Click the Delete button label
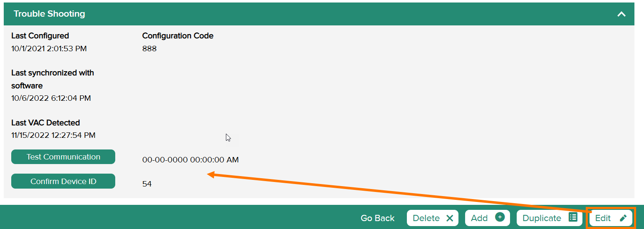Image resolution: width=644 pixels, height=229 pixels. [426, 218]
